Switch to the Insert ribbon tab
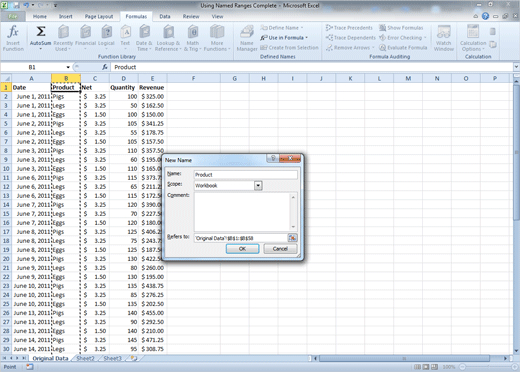This screenshot has width=520, height=372. pos(65,16)
